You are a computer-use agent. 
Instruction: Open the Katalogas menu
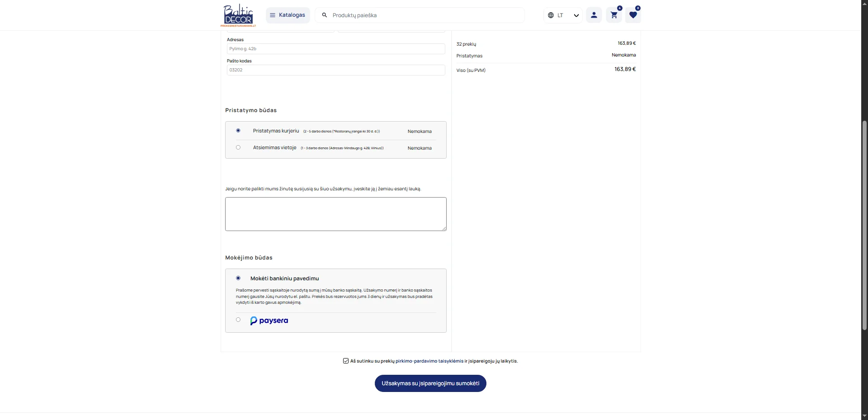pyautogui.click(x=292, y=15)
